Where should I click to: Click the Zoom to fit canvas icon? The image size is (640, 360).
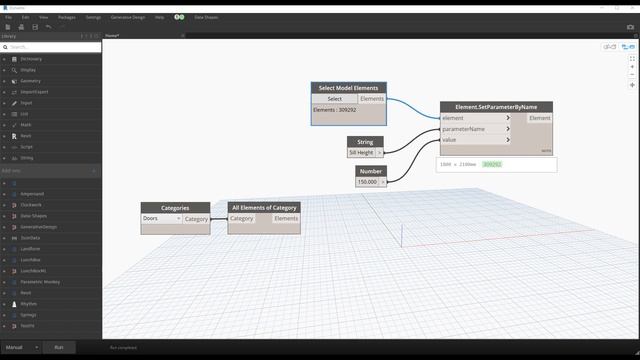click(x=632, y=59)
